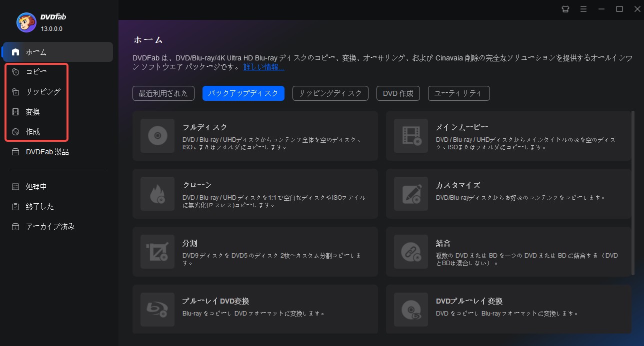Click the リッピング icon in sidebar

click(15, 92)
